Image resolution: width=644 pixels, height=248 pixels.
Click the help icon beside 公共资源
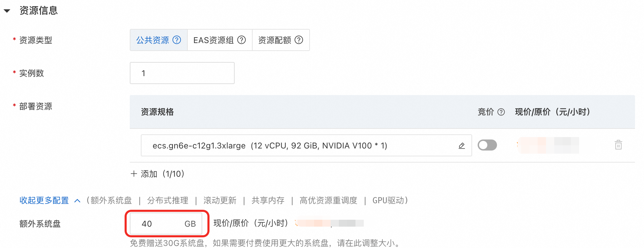coord(177,40)
